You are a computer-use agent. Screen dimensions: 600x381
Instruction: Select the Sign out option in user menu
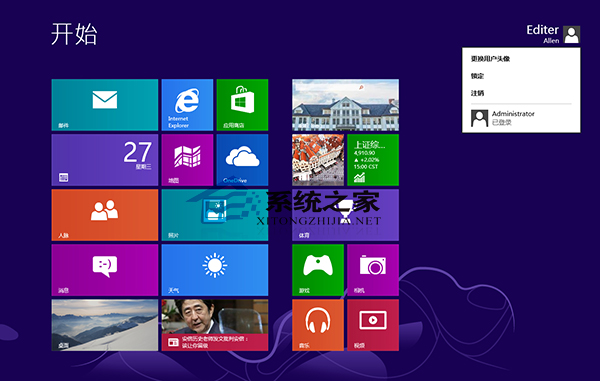click(x=477, y=93)
